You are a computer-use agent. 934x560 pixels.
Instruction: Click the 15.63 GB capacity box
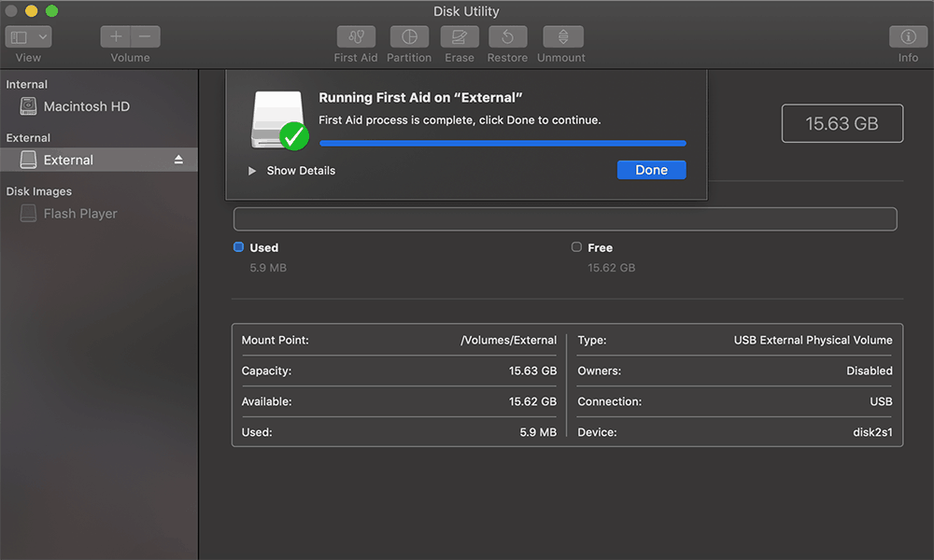pos(842,123)
